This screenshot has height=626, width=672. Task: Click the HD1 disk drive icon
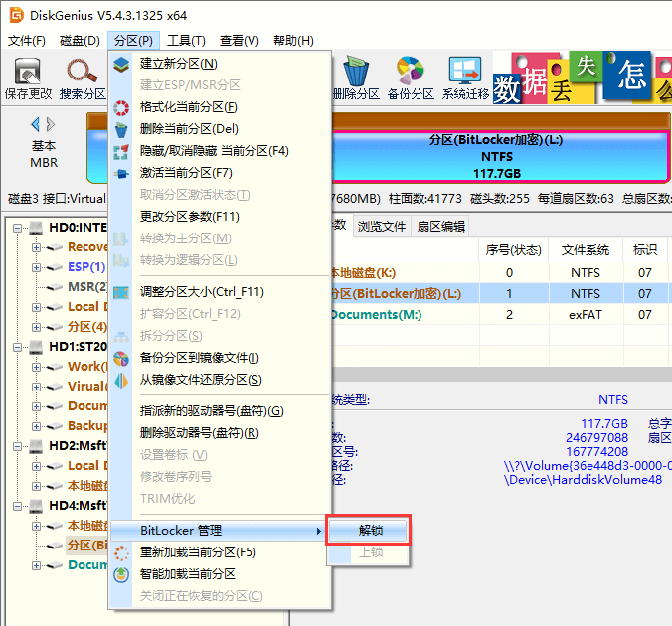37,347
